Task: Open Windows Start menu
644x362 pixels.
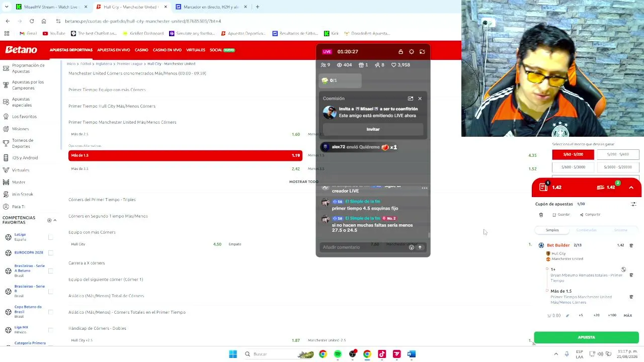Action: (233, 354)
